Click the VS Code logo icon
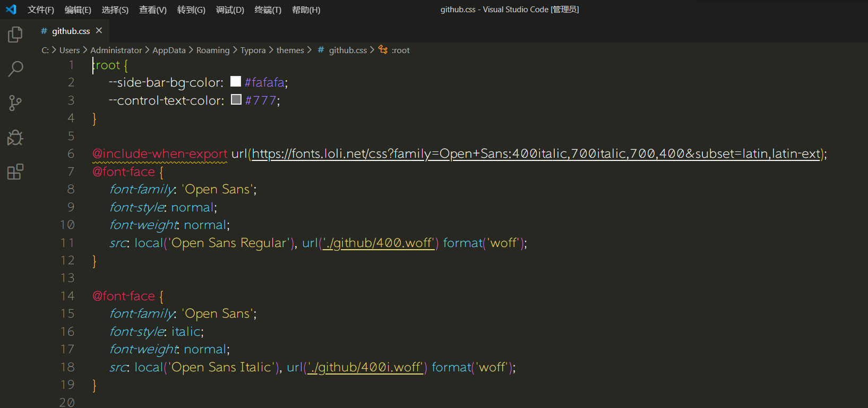Image resolution: width=868 pixels, height=408 pixels. pos(11,10)
